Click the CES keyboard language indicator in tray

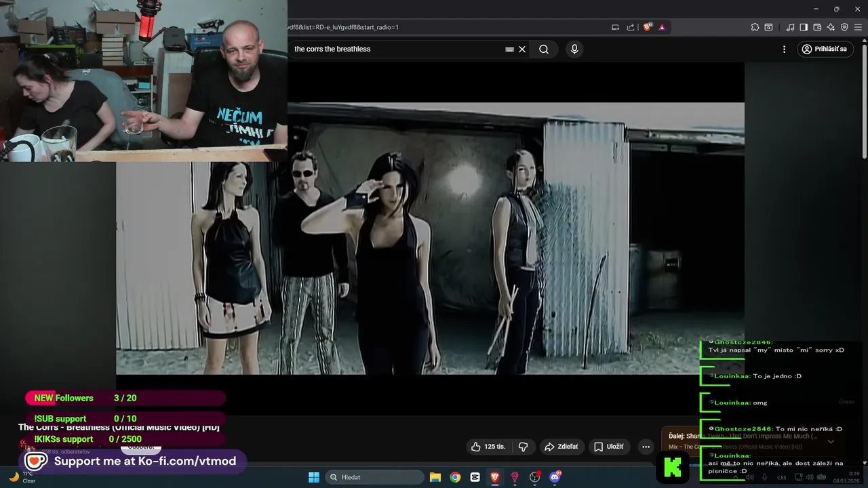pos(782,477)
